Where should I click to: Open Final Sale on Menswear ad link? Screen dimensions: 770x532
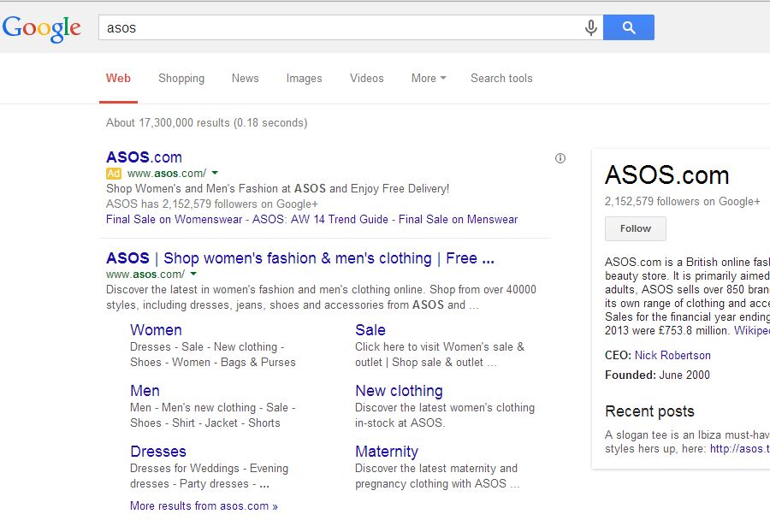(x=459, y=219)
